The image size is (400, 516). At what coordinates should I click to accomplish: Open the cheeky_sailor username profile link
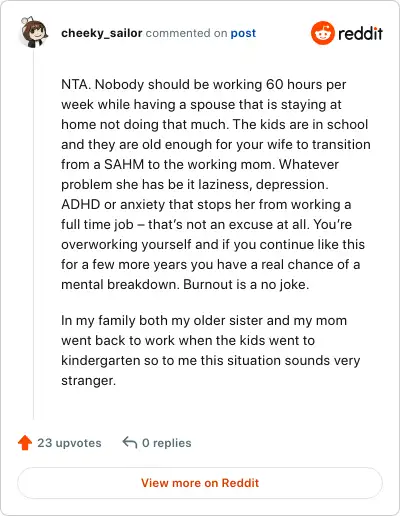pos(102,33)
